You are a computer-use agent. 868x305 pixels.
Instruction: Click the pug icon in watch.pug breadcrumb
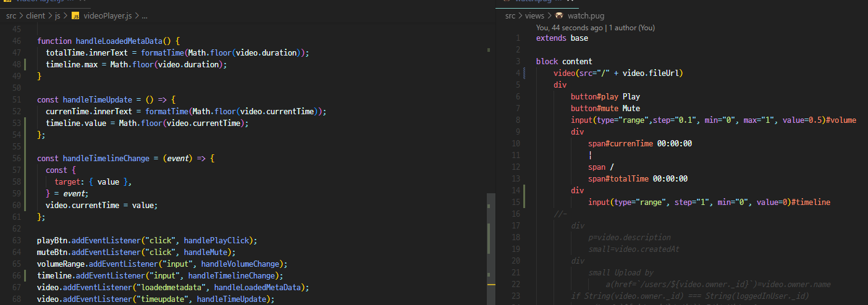560,15
